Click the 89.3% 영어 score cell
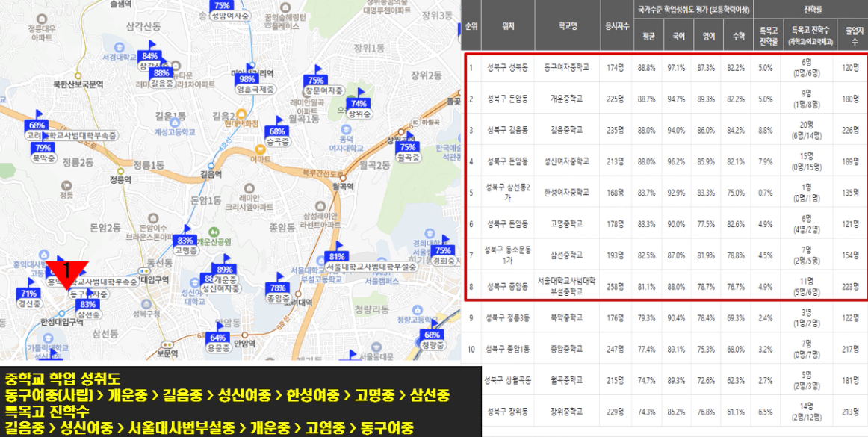This screenshot has height=437, width=868. [707, 99]
